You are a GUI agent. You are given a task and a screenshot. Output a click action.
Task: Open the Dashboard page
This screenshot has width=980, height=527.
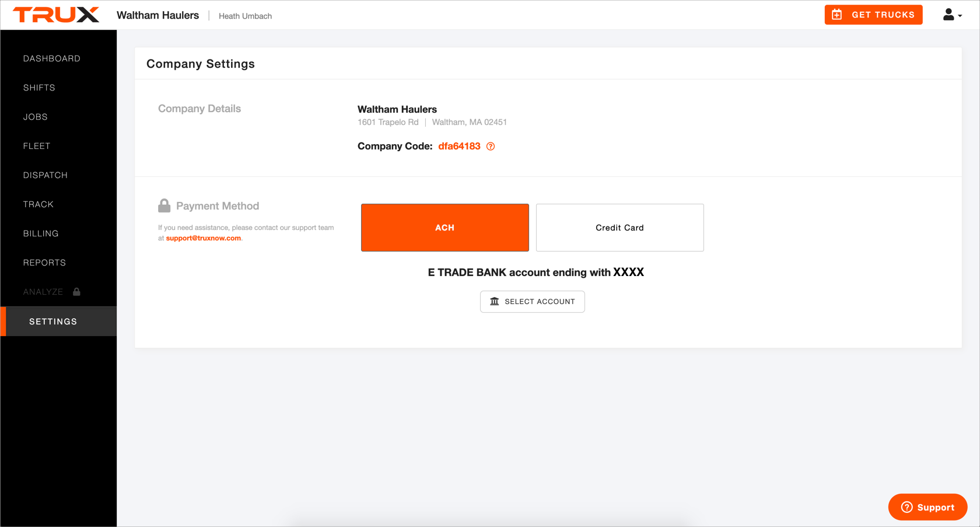click(51, 58)
